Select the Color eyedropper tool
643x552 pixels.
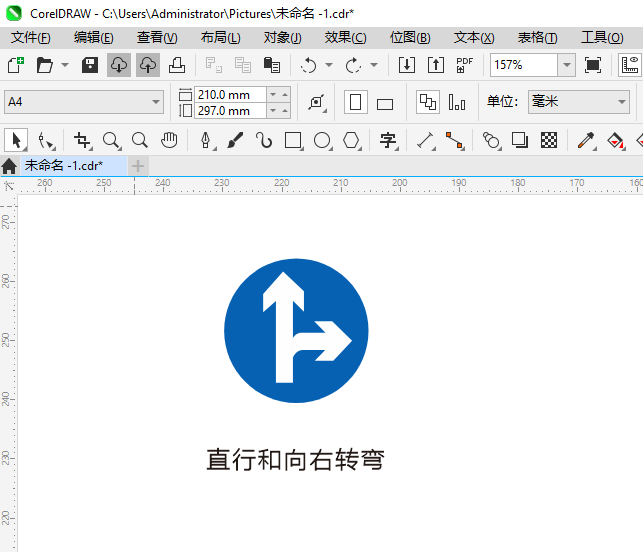click(x=586, y=140)
